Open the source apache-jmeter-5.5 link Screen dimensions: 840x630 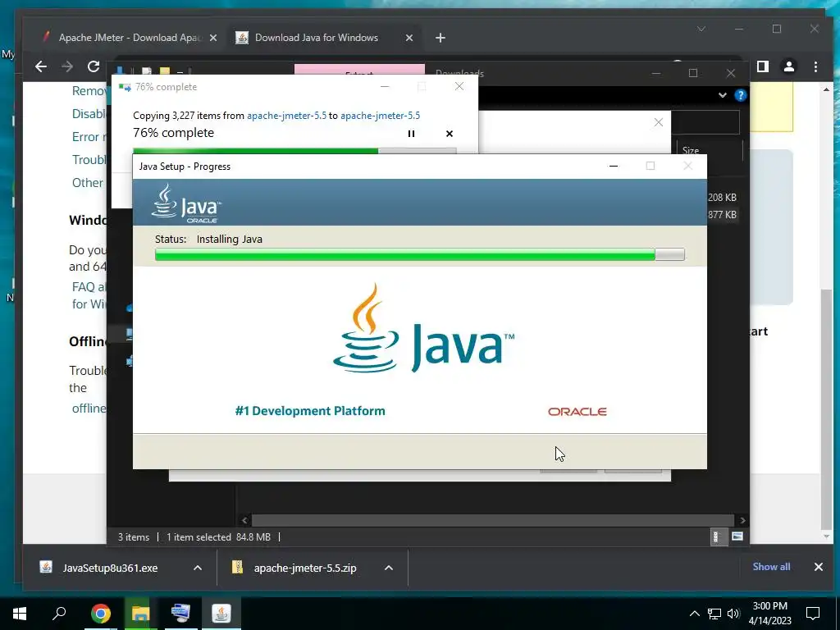(286, 115)
